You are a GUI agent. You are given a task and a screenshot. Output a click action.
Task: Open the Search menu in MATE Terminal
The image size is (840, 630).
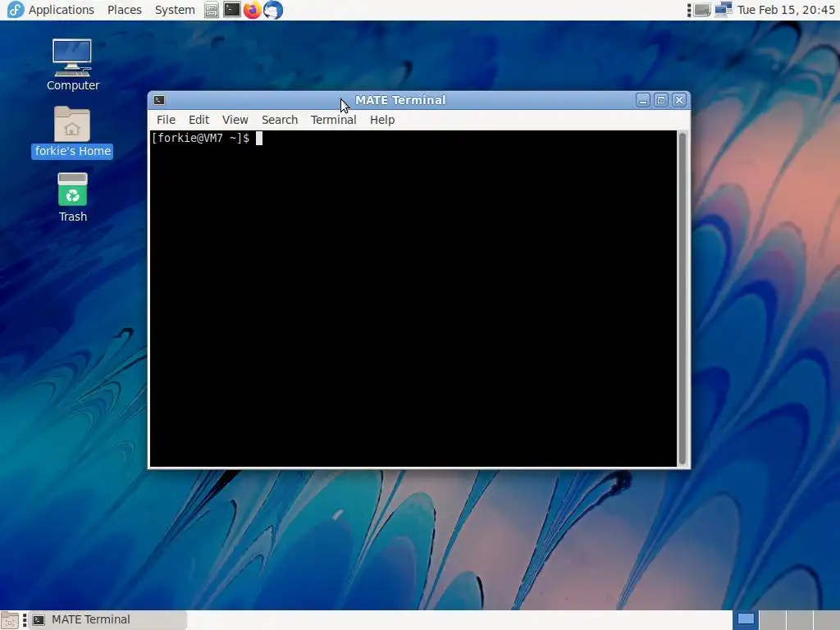click(280, 120)
